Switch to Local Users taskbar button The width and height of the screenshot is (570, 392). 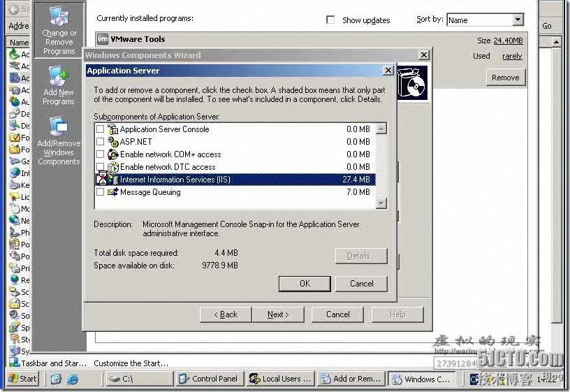(x=280, y=379)
